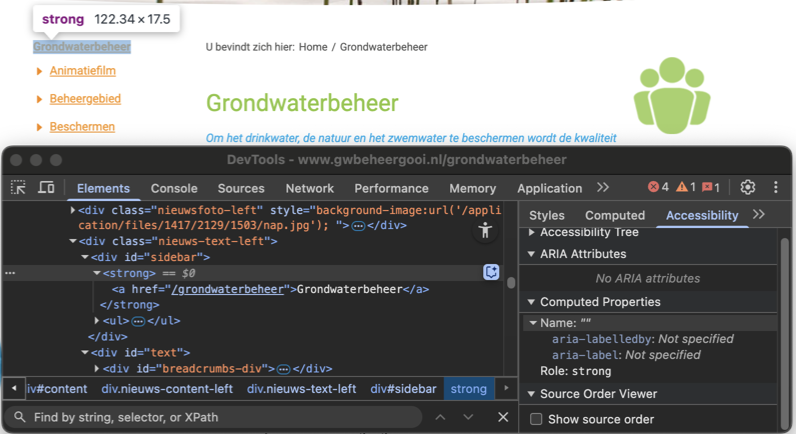Image resolution: width=797 pixels, height=434 pixels.
Task: Collapse the ARIA Attributes section
Action: [x=532, y=254]
